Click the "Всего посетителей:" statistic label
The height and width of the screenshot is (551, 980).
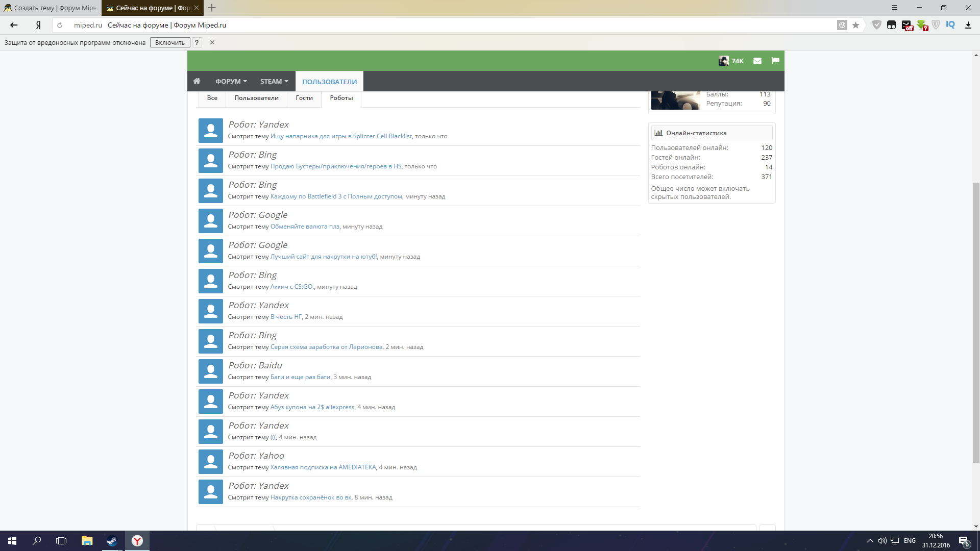[682, 177]
